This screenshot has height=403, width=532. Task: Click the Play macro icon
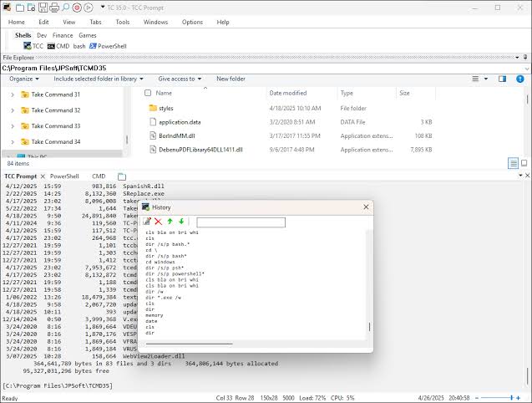pyautogui.click(x=89, y=8)
